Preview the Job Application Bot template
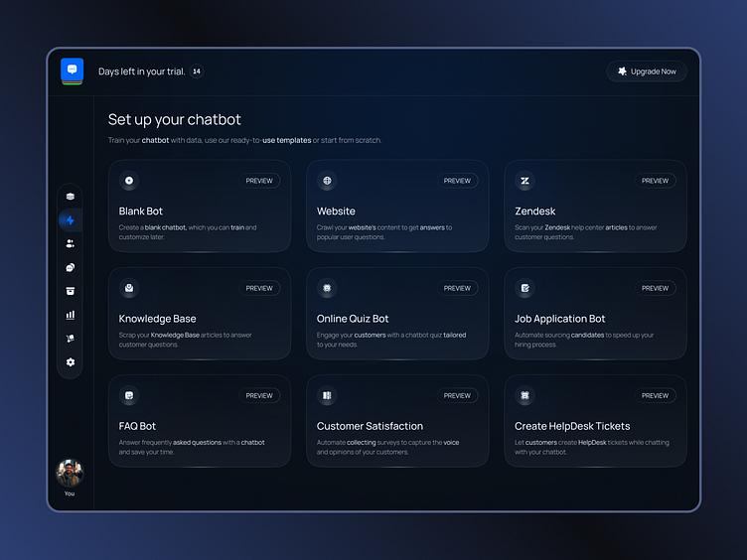Viewport: 747px width, 560px height. click(655, 288)
